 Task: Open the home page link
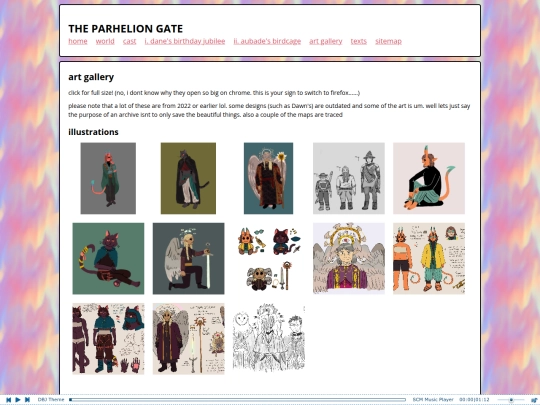[78, 41]
